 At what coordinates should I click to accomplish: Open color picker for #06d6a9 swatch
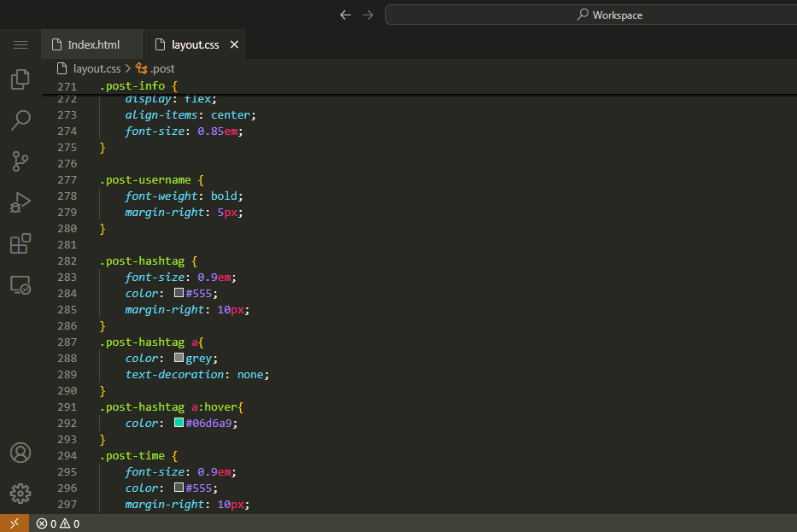pyautogui.click(x=179, y=423)
